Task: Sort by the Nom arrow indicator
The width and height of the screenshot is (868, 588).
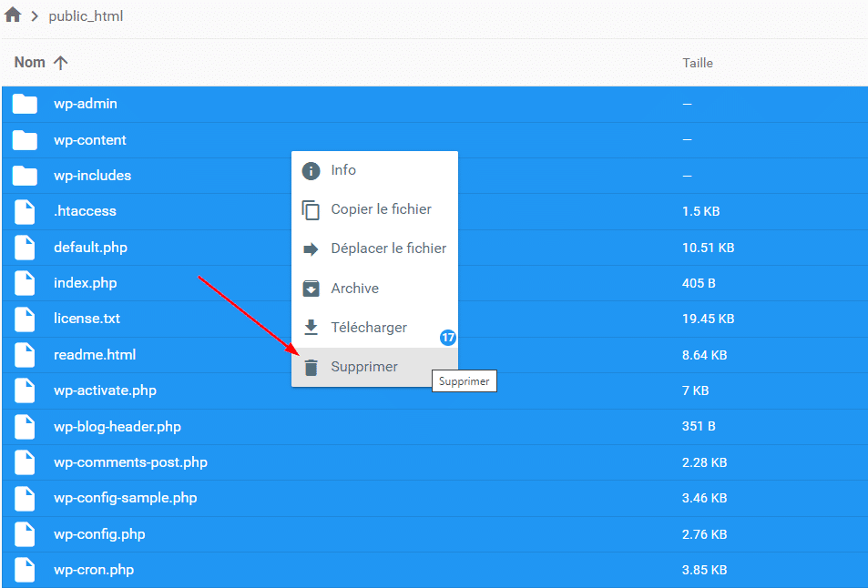Action: click(x=61, y=63)
